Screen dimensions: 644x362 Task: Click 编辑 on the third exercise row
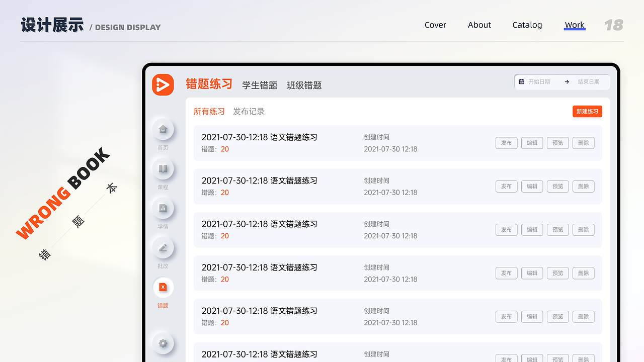532,230
